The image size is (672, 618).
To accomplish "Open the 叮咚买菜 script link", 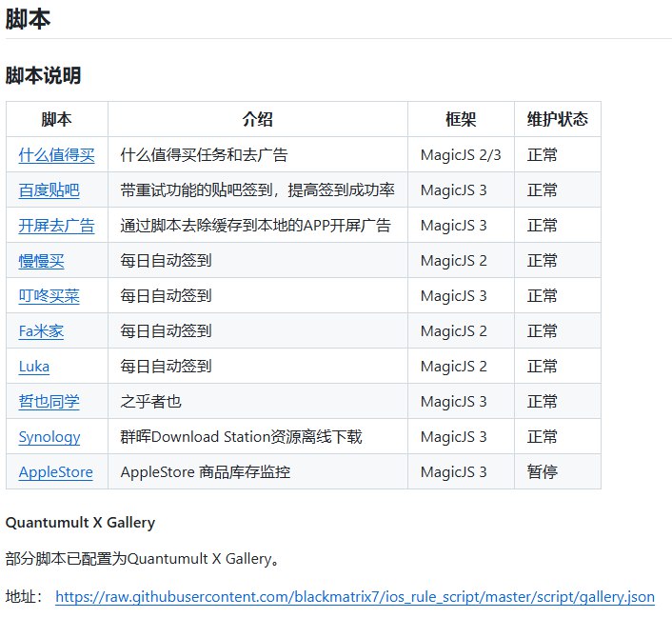I will point(49,295).
